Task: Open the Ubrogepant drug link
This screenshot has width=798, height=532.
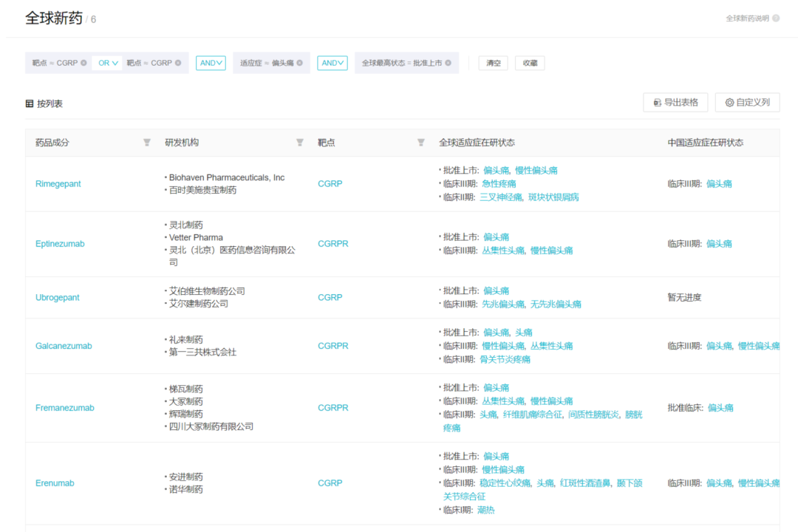Action: 58,298
